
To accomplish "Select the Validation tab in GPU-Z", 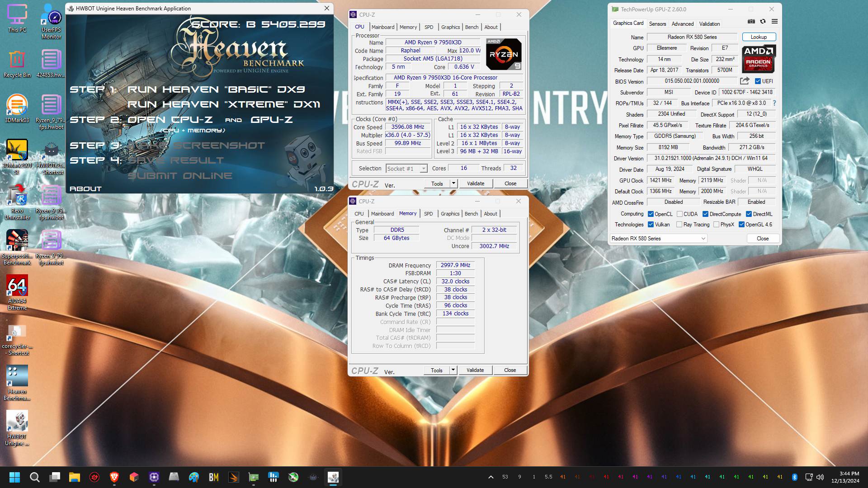I will click(709, 24).
